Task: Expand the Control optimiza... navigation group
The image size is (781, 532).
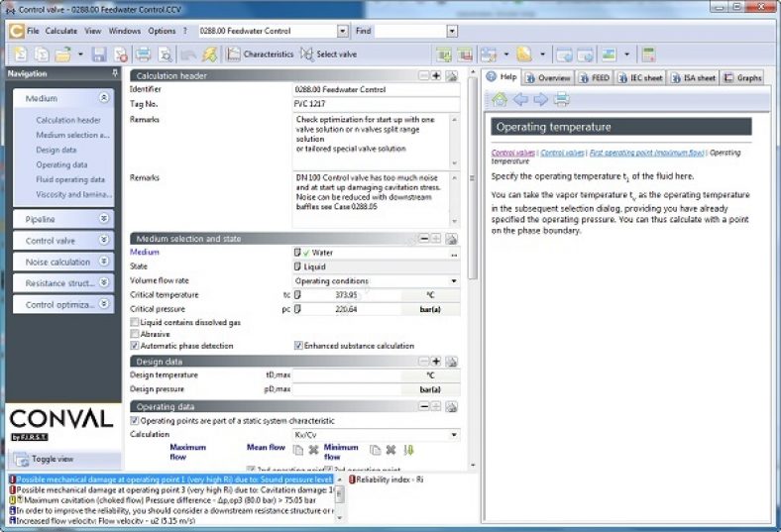Action: tap(104, 304)
